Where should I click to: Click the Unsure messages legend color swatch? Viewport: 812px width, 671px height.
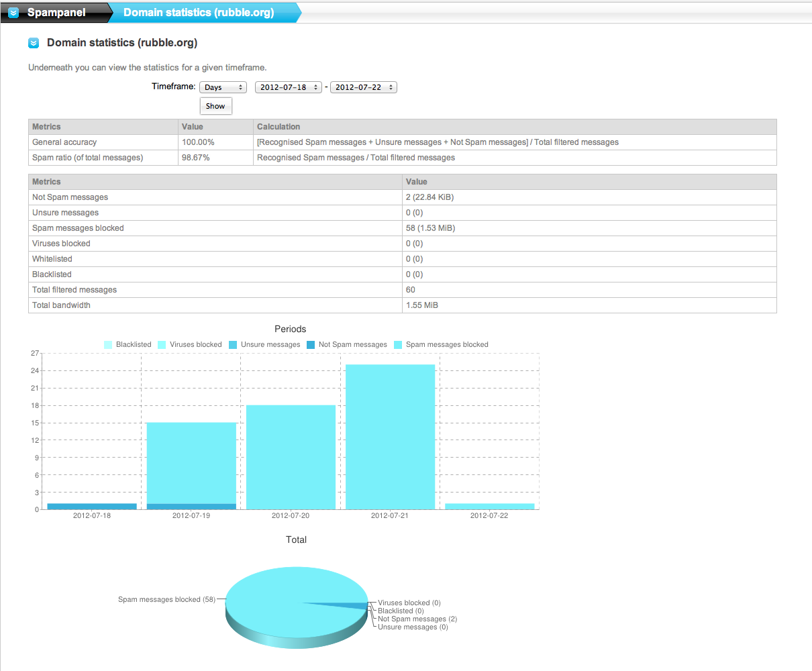tap(233, 345)
